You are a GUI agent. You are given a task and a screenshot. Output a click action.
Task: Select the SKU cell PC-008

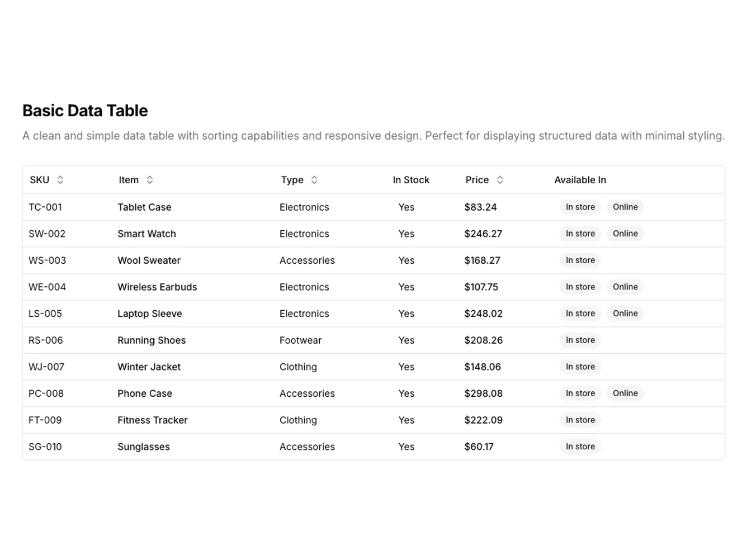pos(46,393)
